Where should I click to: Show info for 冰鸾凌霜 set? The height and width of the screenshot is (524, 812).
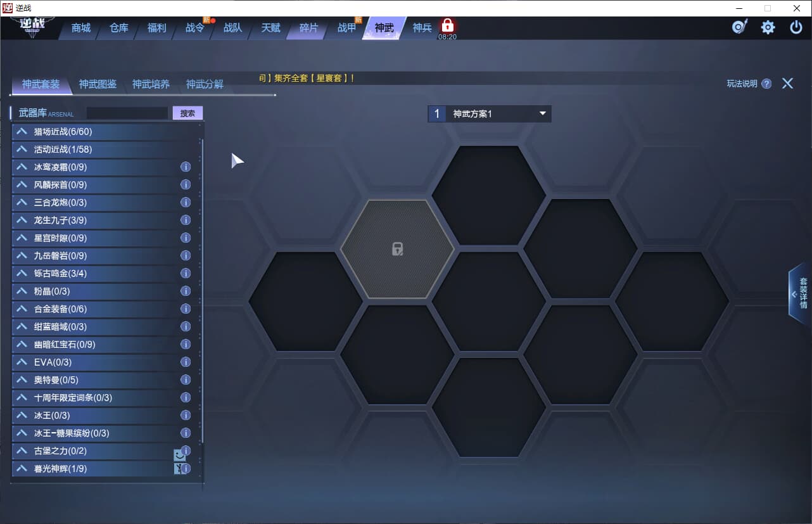coord(186,167)
